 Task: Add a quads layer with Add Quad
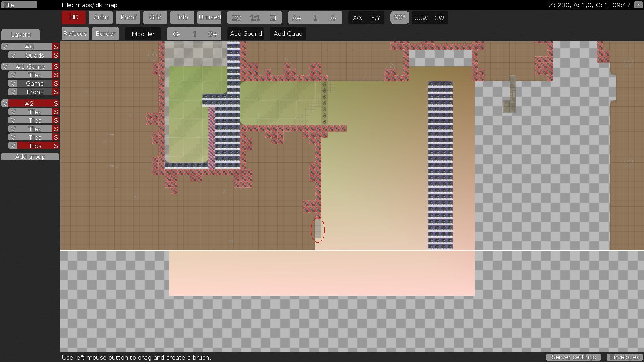click(287, 34)
